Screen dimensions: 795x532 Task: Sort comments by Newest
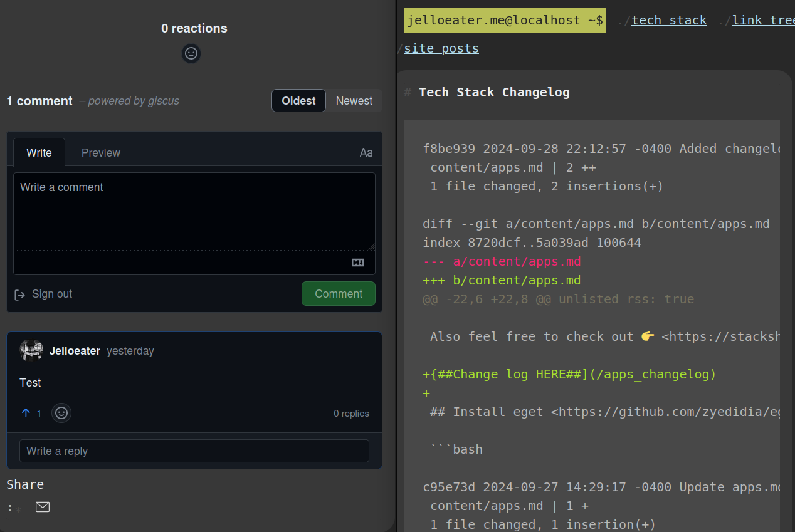click(354, 101)
